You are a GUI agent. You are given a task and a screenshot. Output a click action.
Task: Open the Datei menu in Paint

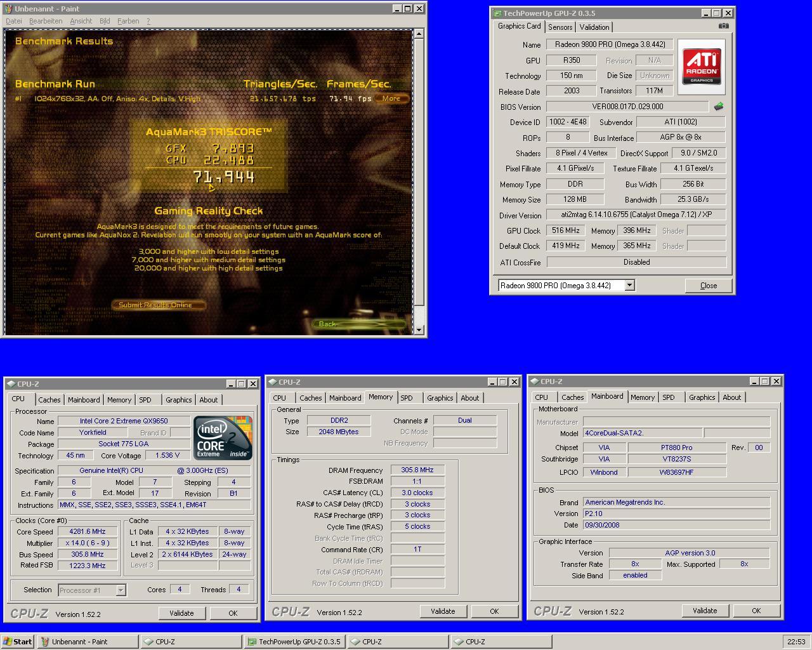point(13,21)
